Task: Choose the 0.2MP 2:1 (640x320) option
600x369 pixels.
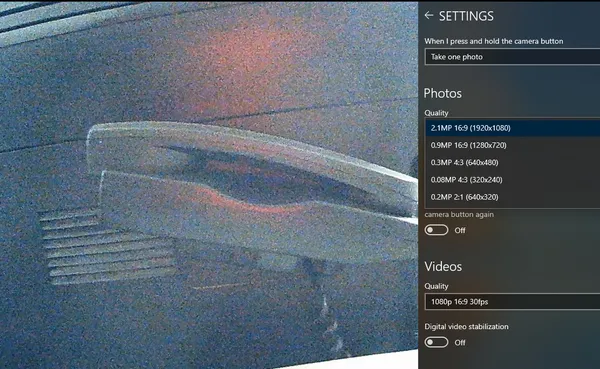Action: 513,197
